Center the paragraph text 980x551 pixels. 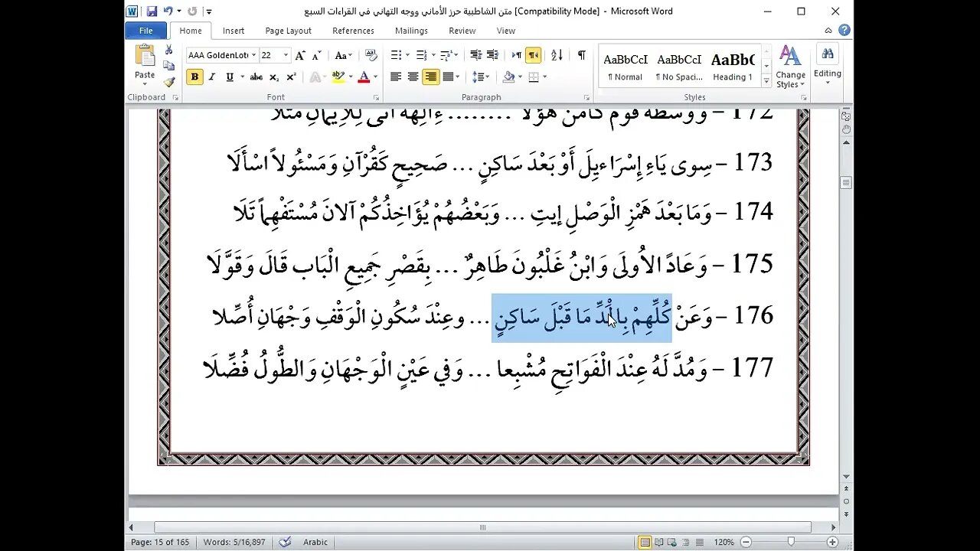pos(413,77)
